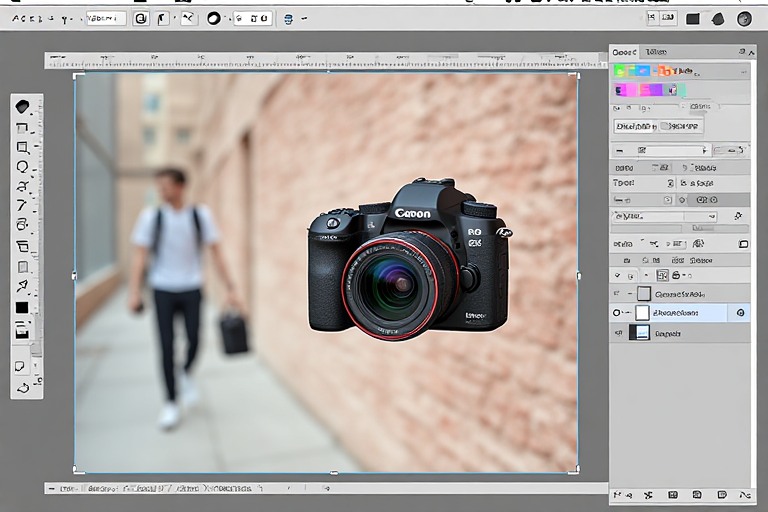Toggle visibility circle of the highlighted layer

pos(616,313)
